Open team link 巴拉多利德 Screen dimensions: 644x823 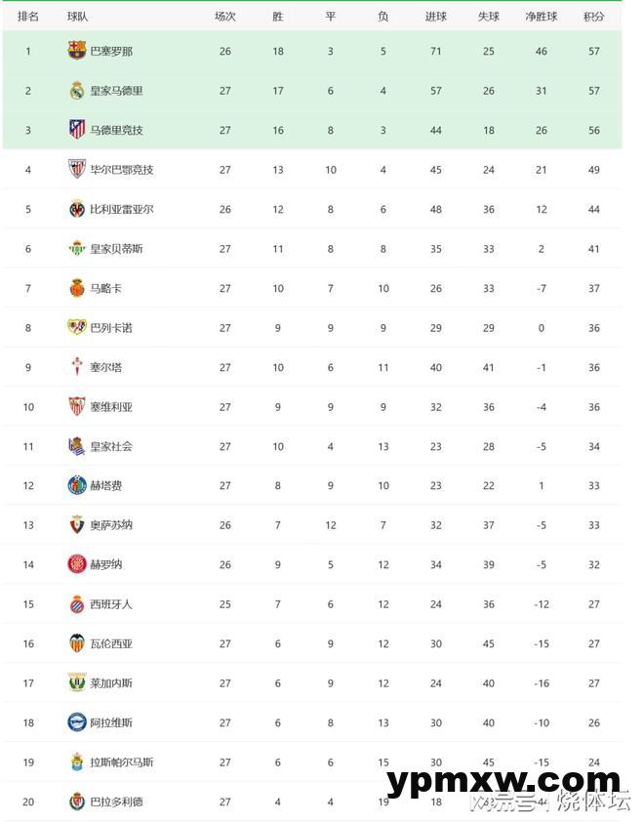[116, 802]
